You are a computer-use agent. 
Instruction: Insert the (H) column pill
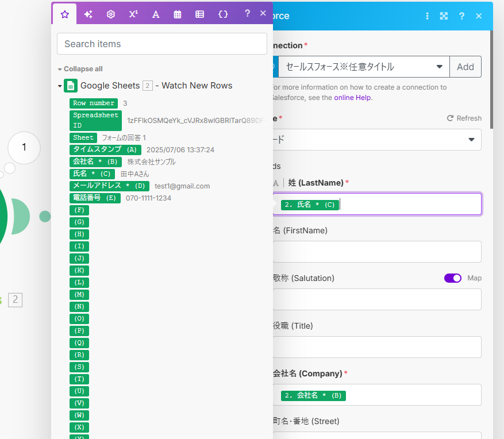[79, 234]
